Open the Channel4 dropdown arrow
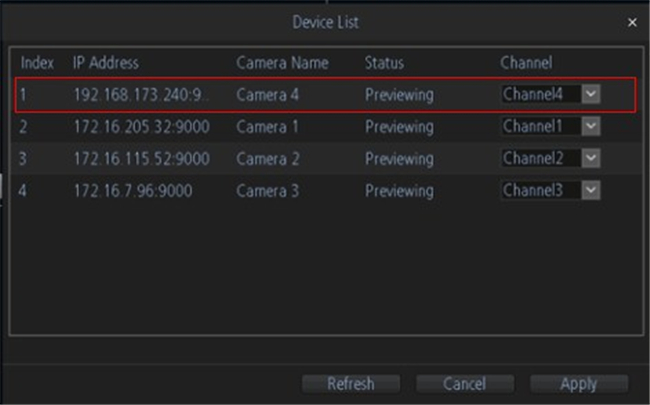 tap(591, 94)
